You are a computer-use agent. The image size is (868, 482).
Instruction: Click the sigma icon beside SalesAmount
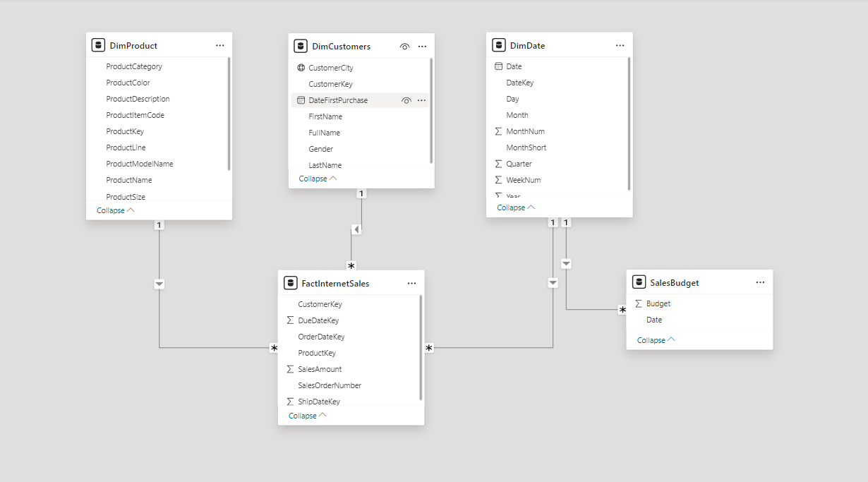(290, 369)
